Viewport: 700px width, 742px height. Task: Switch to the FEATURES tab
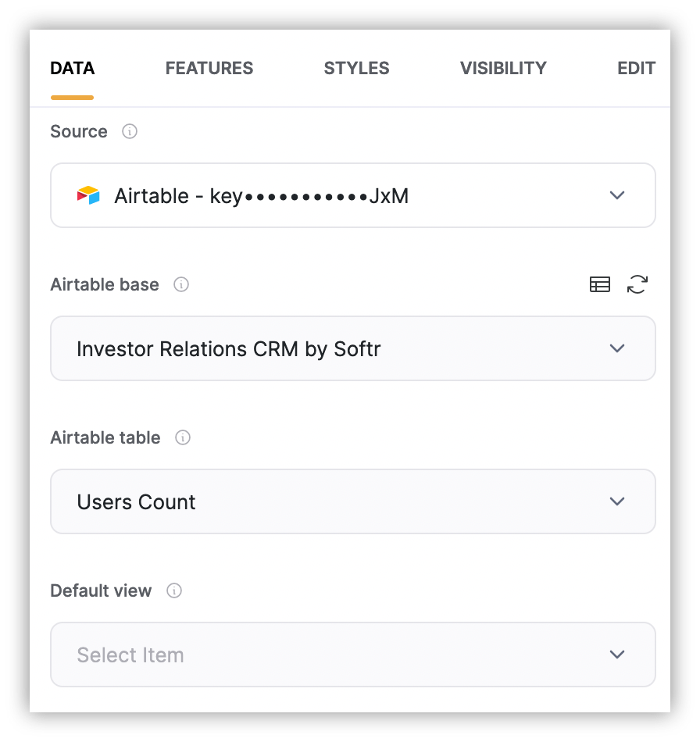[x=209, y=68]
